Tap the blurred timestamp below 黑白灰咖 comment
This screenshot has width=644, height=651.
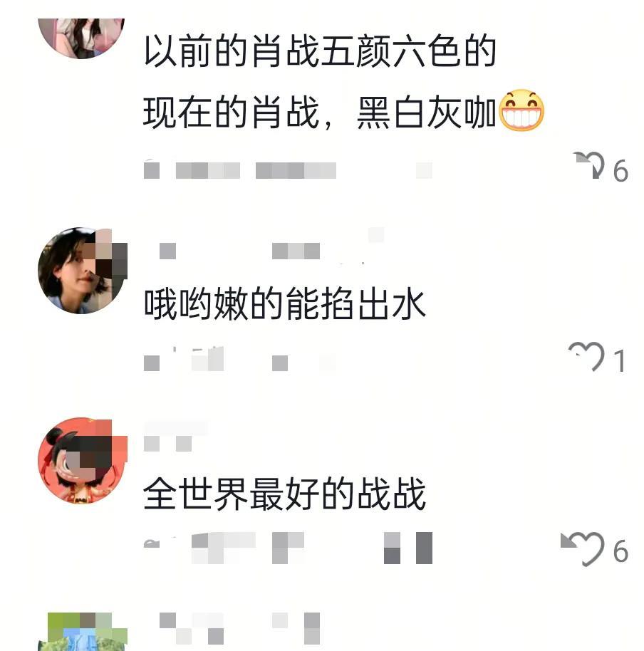tap(288, 170)
